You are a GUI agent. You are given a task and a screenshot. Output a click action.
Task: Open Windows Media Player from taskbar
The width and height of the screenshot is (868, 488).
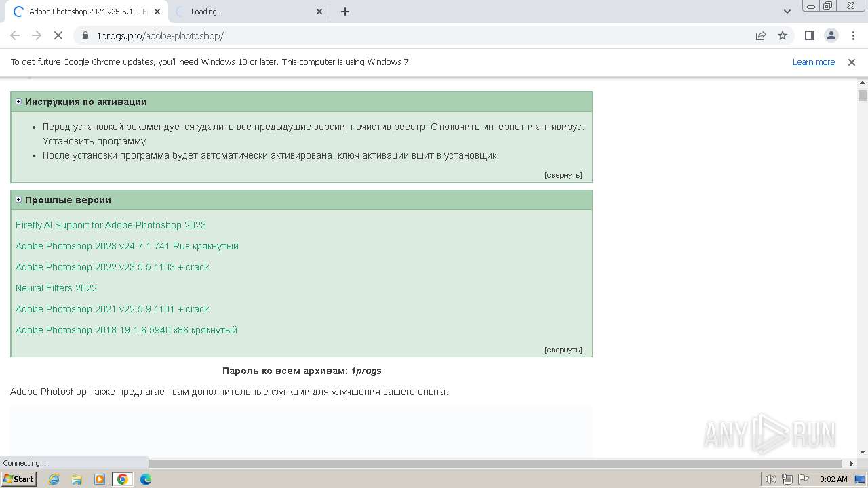100,479
